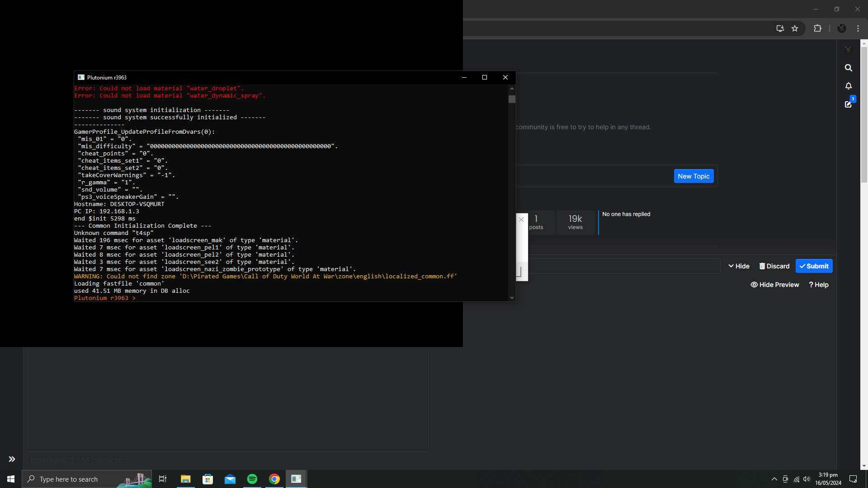Open the compose icon with badge
Viewport: 868px width, 488px height.
(849, 104)
